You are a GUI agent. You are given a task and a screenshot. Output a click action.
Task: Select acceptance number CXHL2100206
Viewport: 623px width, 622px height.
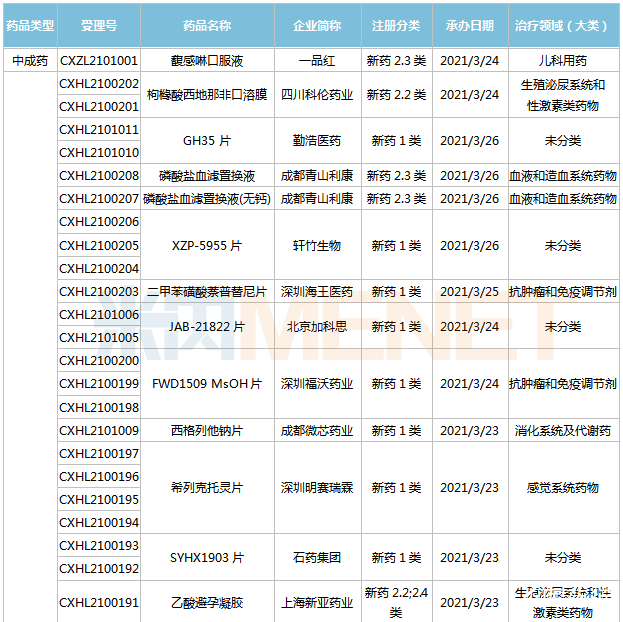pyautogui.click(x=99, y=222)
